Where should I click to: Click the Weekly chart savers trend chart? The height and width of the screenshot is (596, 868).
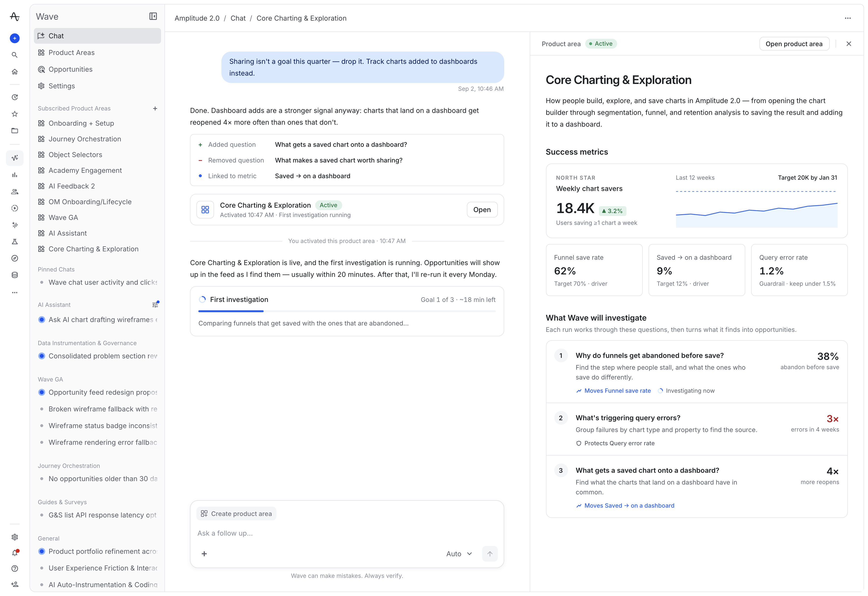coord(757,209)
